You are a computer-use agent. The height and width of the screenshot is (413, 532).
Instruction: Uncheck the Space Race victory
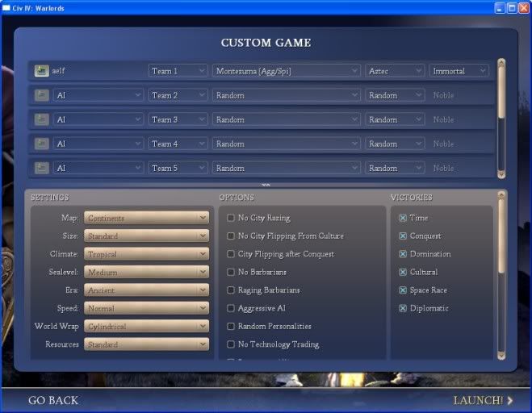click(x=403, y=290)
